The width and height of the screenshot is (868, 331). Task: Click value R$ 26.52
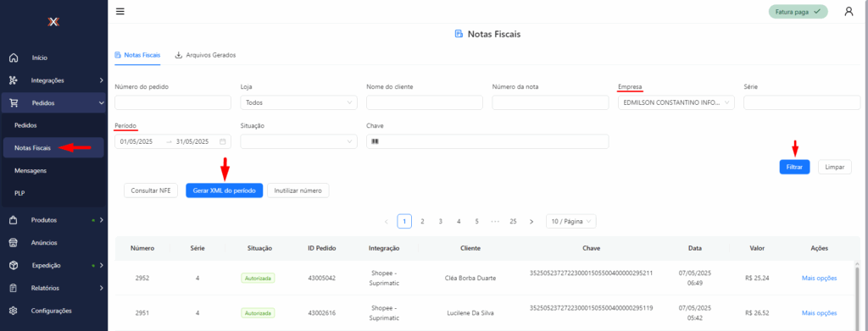pos(757,313)
